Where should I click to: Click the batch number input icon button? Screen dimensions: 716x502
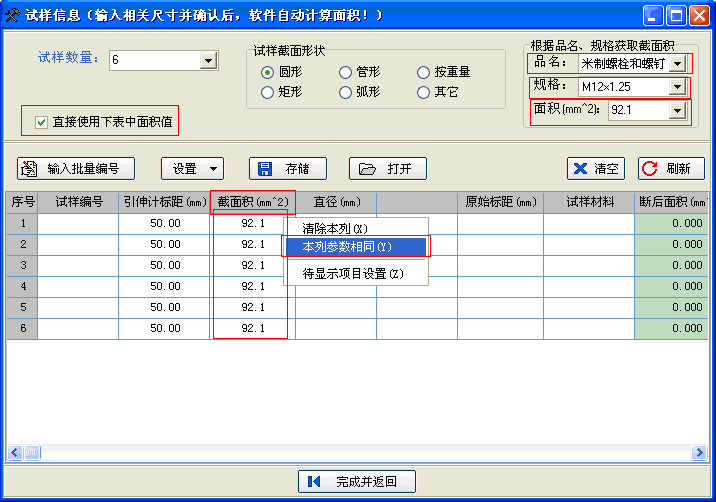76,168
